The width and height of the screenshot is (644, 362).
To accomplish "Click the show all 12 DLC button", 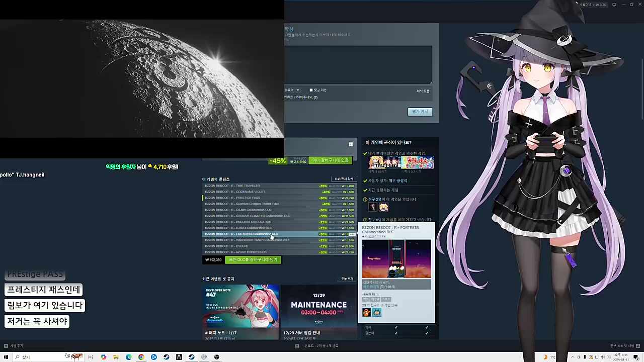I will coord(344,179).
